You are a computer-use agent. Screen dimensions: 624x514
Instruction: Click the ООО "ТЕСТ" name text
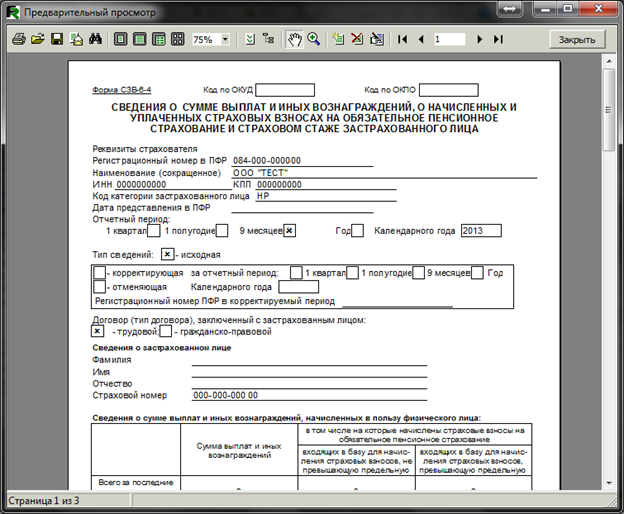[260, 173]
